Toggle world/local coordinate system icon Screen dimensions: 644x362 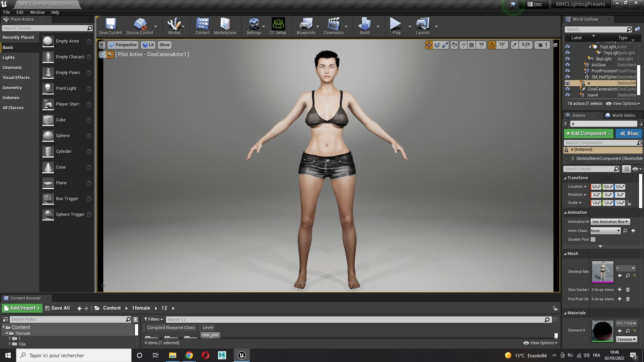pyautogui.click(x=454, y=45)
